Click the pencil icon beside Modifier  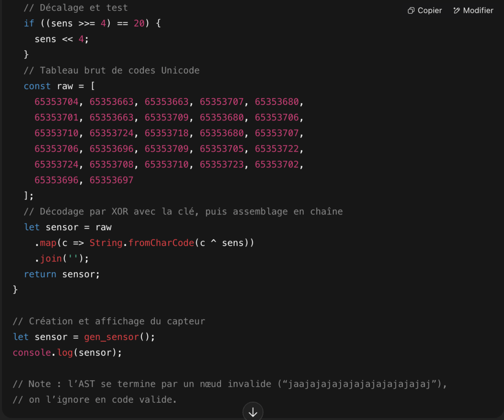[x=456, y=10]
